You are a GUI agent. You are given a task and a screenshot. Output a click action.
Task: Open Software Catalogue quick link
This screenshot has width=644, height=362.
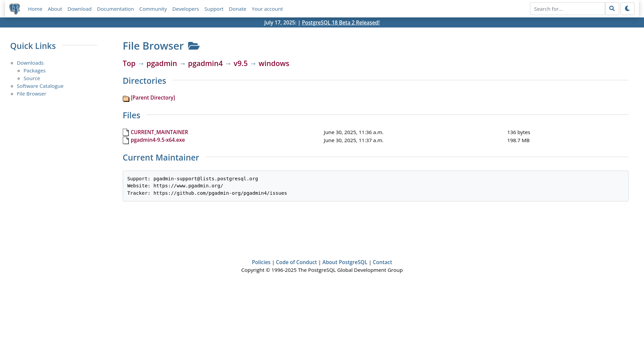pyautogui.click(x=40, y=86)
